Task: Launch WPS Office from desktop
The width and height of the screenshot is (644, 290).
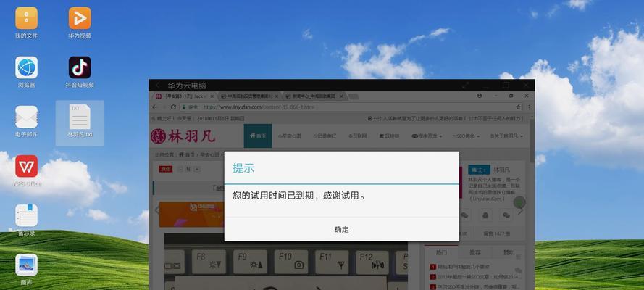Action: point(26,171)
